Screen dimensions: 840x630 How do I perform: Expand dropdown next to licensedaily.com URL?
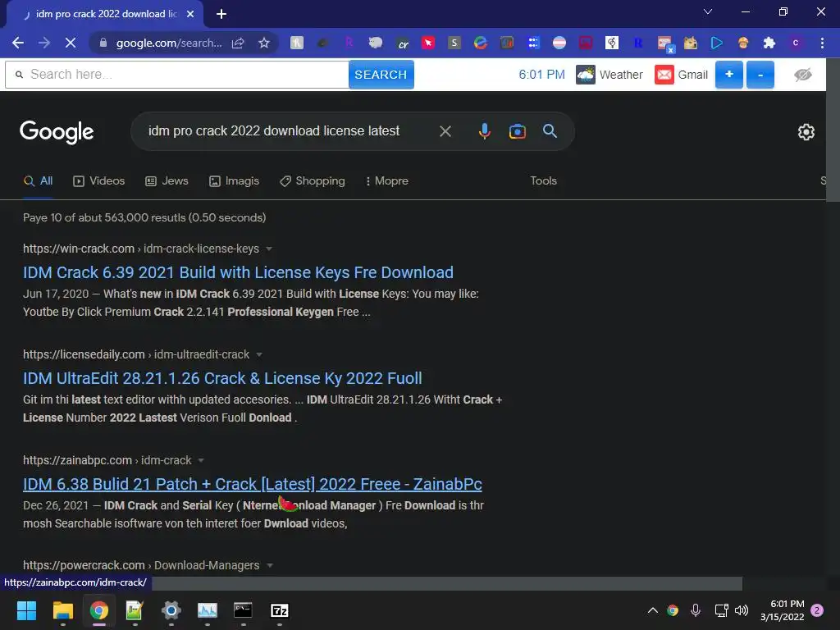pyautogui.click(x=259, y=354)
